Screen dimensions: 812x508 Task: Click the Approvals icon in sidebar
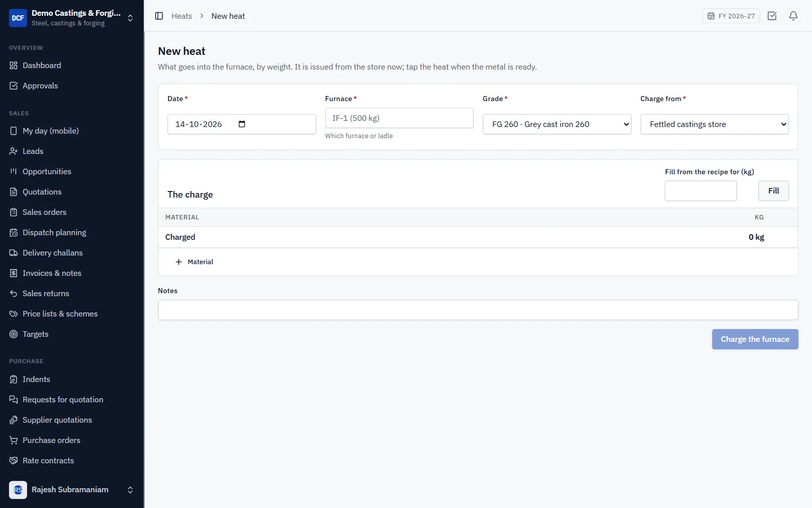point(14,86)
